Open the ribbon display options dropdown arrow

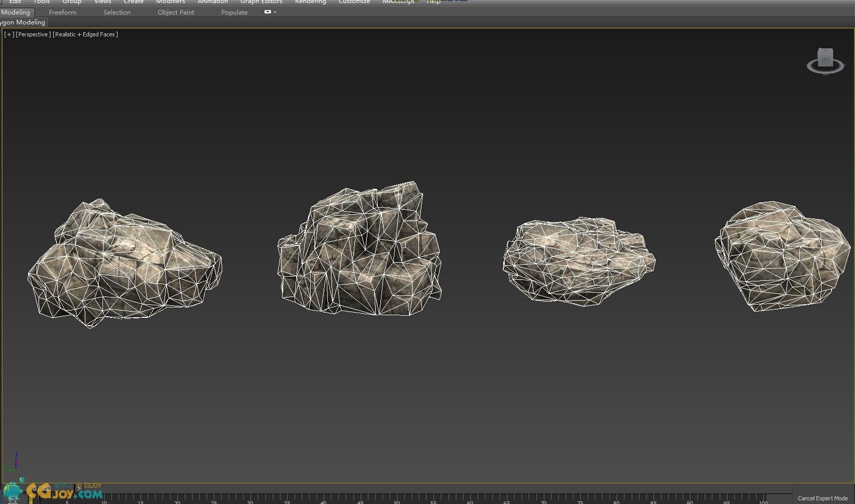pyautogui.click(x=275, y=12)
